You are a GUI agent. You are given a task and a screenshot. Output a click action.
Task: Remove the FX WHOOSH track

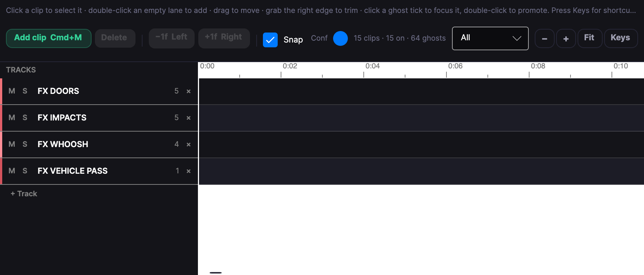(188, 145)
